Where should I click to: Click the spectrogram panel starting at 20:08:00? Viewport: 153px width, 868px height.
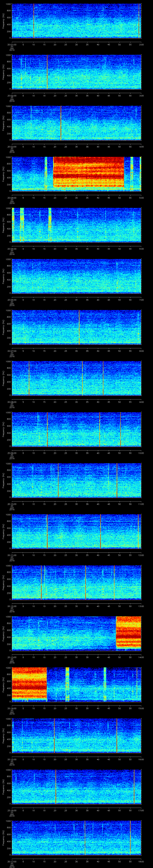[x=76, y=378]
